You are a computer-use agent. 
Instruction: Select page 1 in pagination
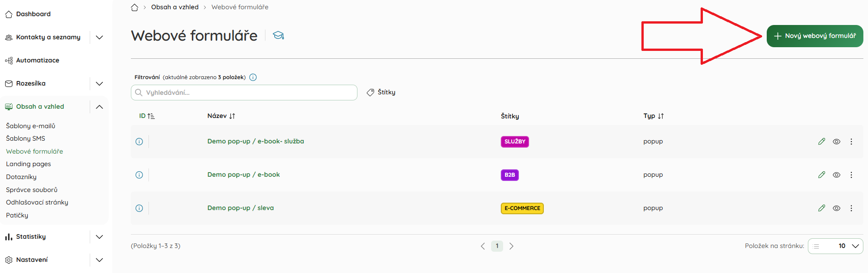point(497,246)
